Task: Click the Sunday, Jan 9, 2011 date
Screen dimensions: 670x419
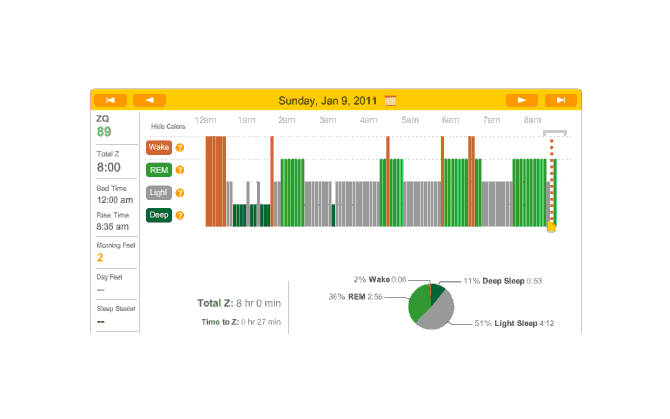Action: [329, 100]
